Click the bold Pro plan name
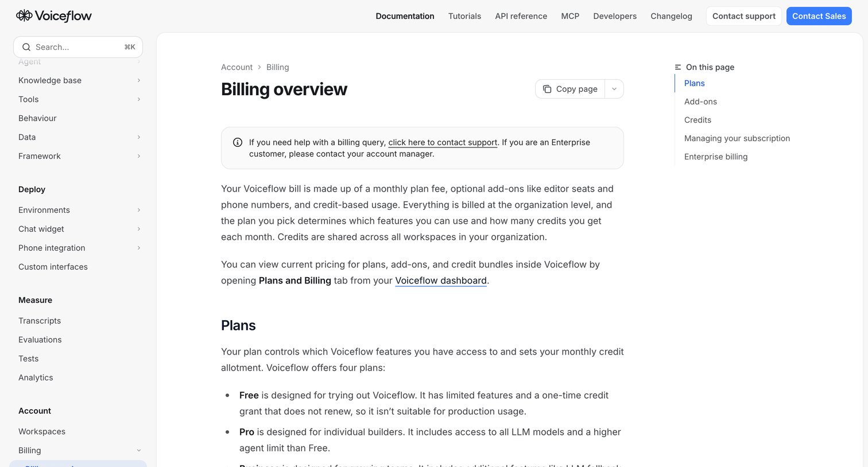The width and height of the screenshot is (868, 467). (x=247, y=432)
